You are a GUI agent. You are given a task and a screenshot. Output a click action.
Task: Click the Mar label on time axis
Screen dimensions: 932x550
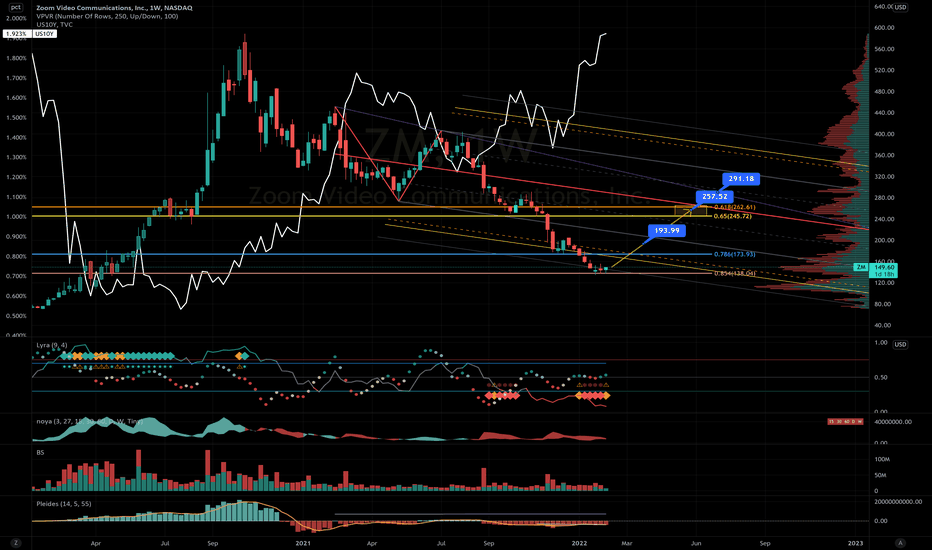(x=626, y=543)
